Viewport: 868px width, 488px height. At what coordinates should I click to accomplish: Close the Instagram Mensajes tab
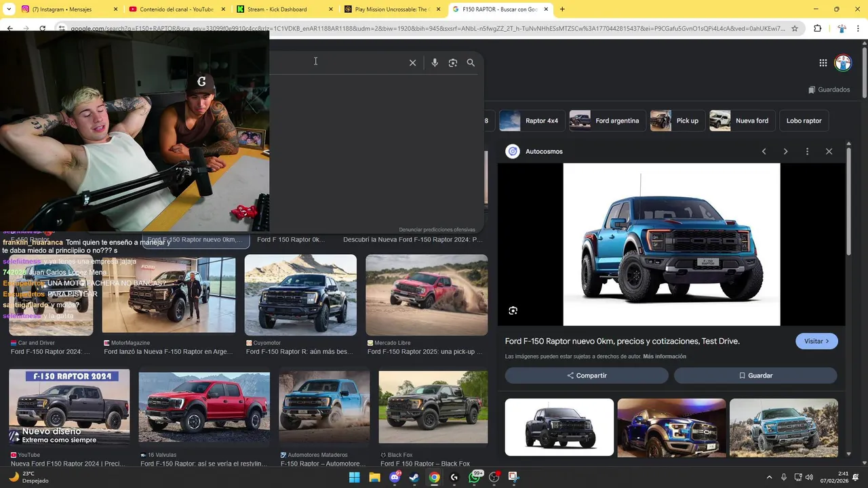pos(115,9)
